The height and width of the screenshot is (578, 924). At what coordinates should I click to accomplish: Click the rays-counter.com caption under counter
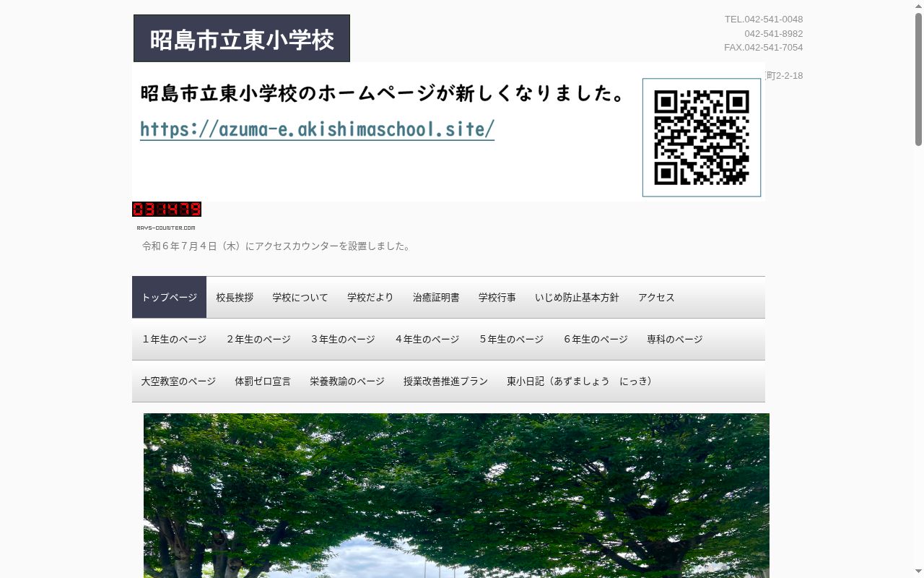point(166,228)
